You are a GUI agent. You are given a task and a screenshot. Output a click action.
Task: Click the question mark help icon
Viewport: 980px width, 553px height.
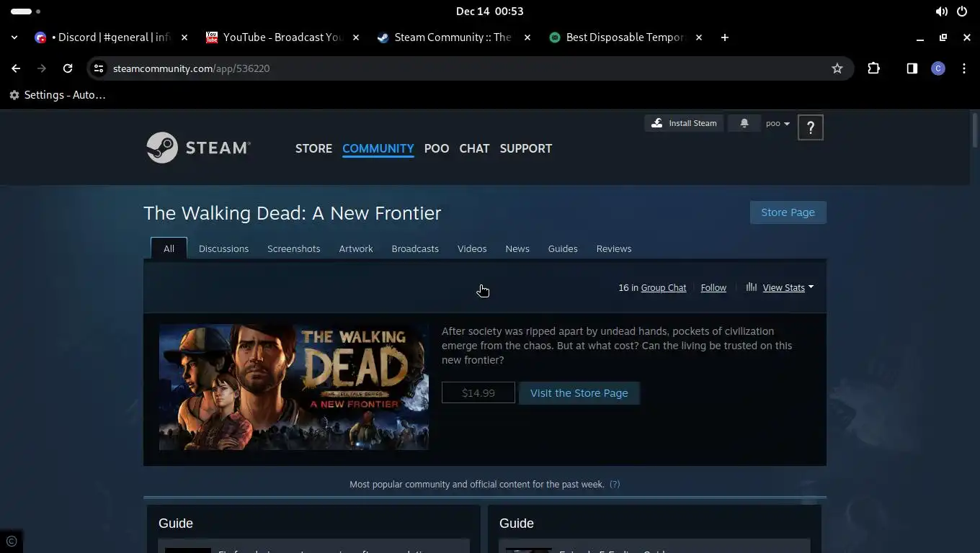(x=811, y=127)
